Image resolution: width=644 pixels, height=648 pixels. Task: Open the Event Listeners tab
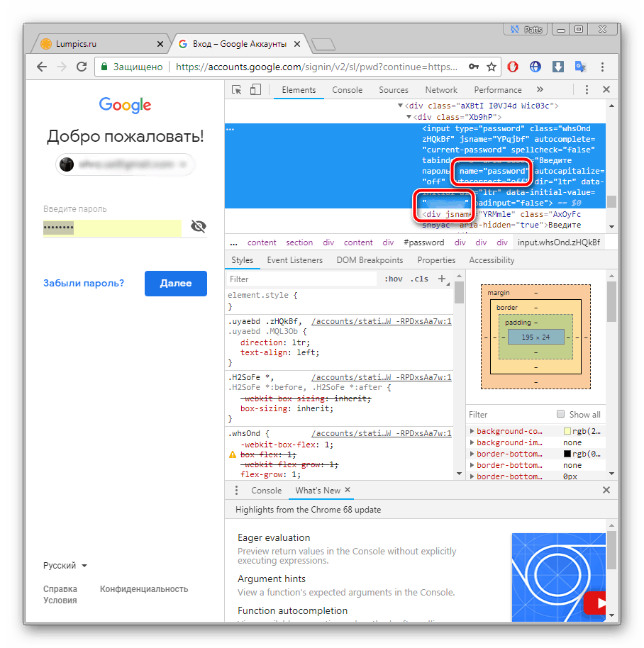click(x=294, y=260)
